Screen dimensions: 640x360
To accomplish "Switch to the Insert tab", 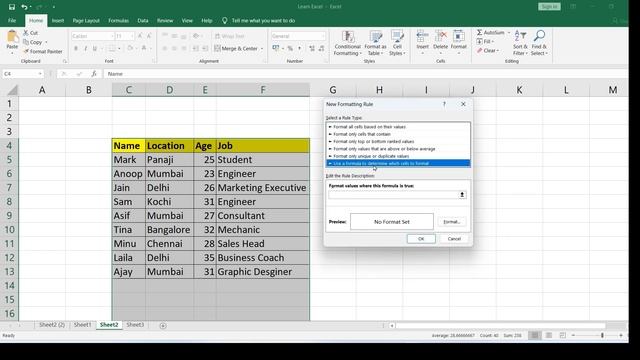I will (58, 20).
